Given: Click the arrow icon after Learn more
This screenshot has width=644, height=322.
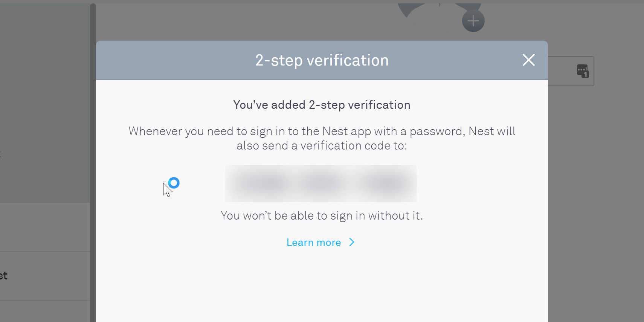Looking at the screenshot, I should coord(351,242).
